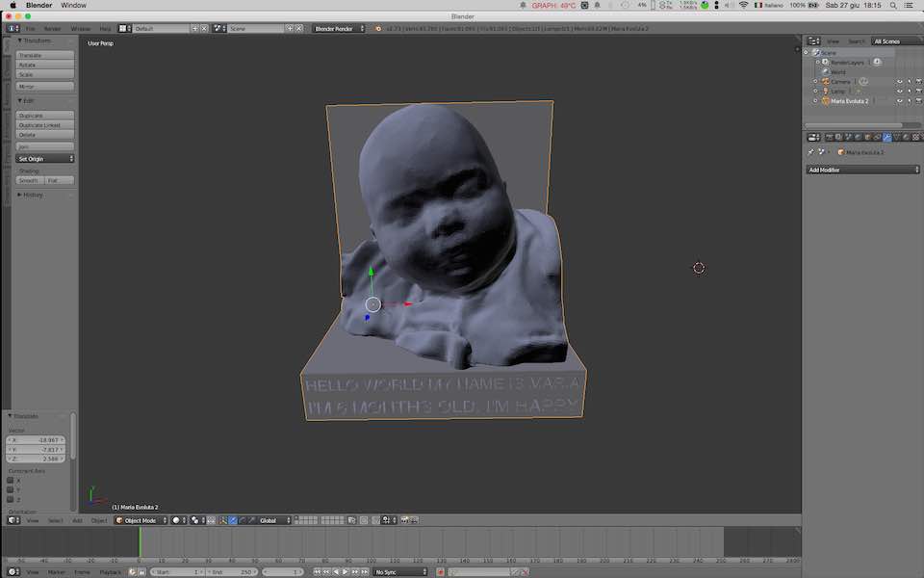This screenshot has width=924, height=578.
Task: Select the translate manipulator arrow icon
Action: pyautogui.click(x=233, y=520)
